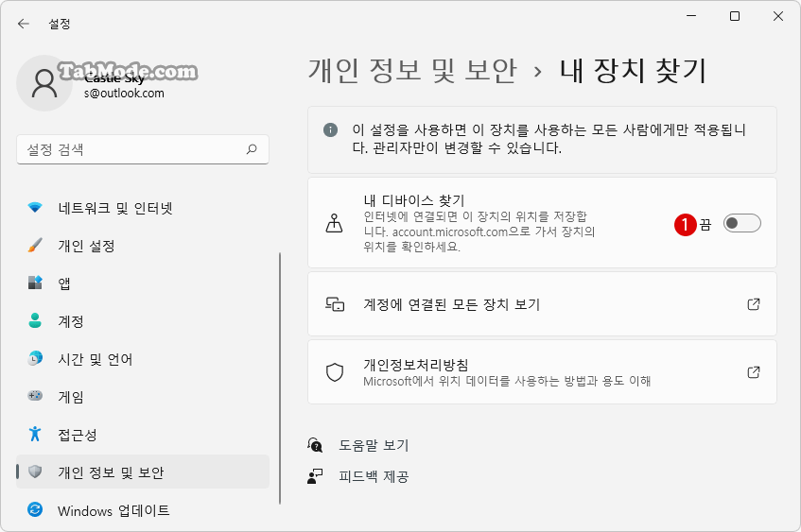Image resolution: width=801 pixels, height=532 pixels.
Task: Click the info icon in the notice banner
Action: point(330,129)
